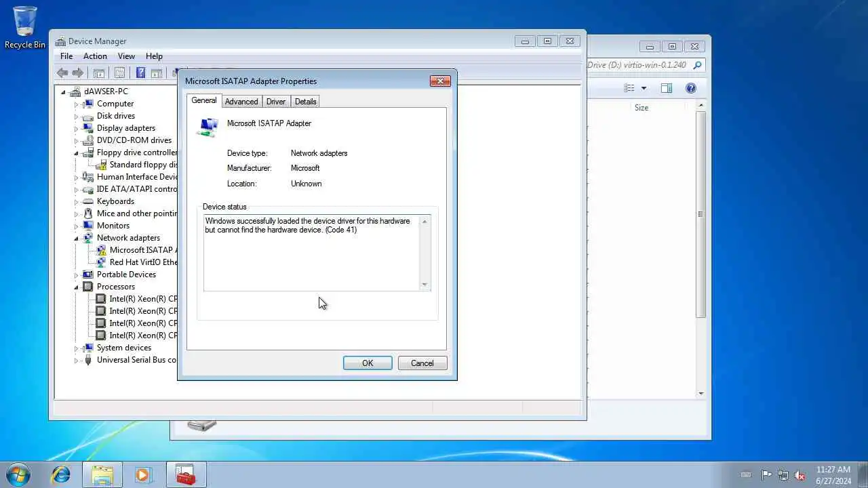The width and height of the screenshot is (868, 488).
Task: Select the Universal Serial Bus controllers item
Action: [136, 360]
